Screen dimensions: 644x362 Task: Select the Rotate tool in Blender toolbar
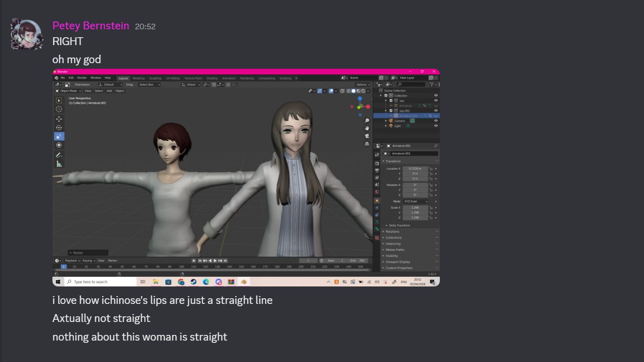59,127
